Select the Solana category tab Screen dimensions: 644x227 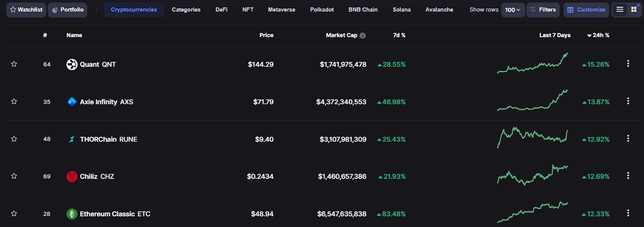[x=401, y=10]
